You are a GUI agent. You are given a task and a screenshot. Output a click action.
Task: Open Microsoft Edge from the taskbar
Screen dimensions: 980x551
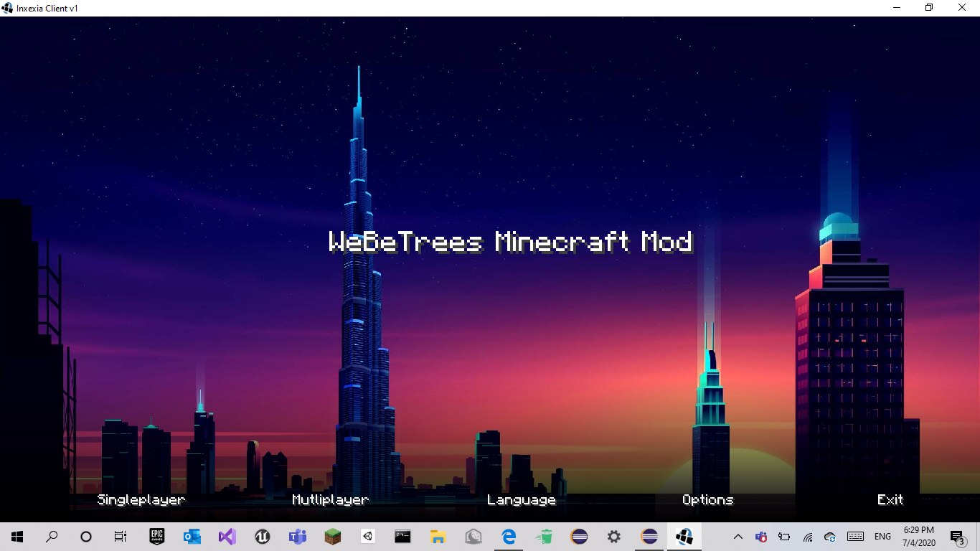(x=509, y=537)
